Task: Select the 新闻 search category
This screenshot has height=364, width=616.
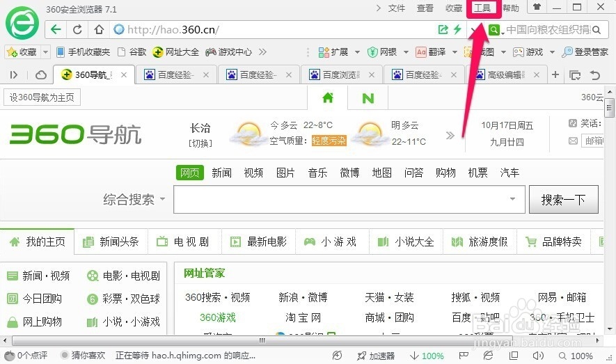Action: (x=221, y=173)
